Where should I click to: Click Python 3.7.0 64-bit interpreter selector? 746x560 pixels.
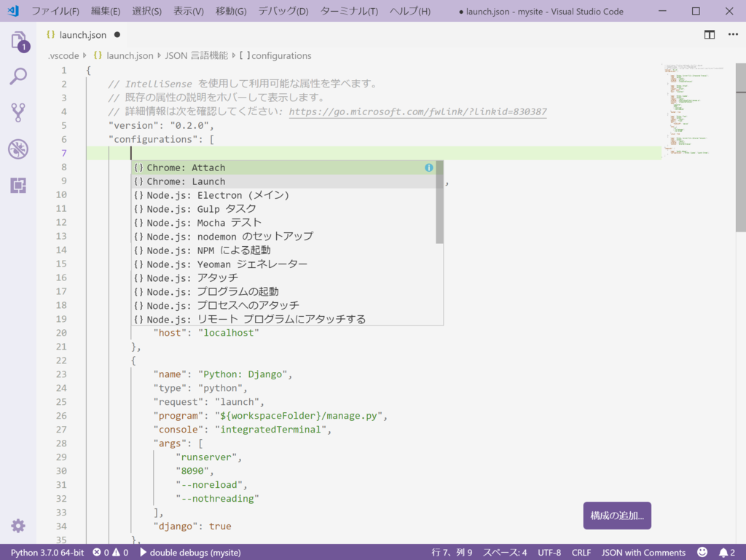click(x=47, y=553)
